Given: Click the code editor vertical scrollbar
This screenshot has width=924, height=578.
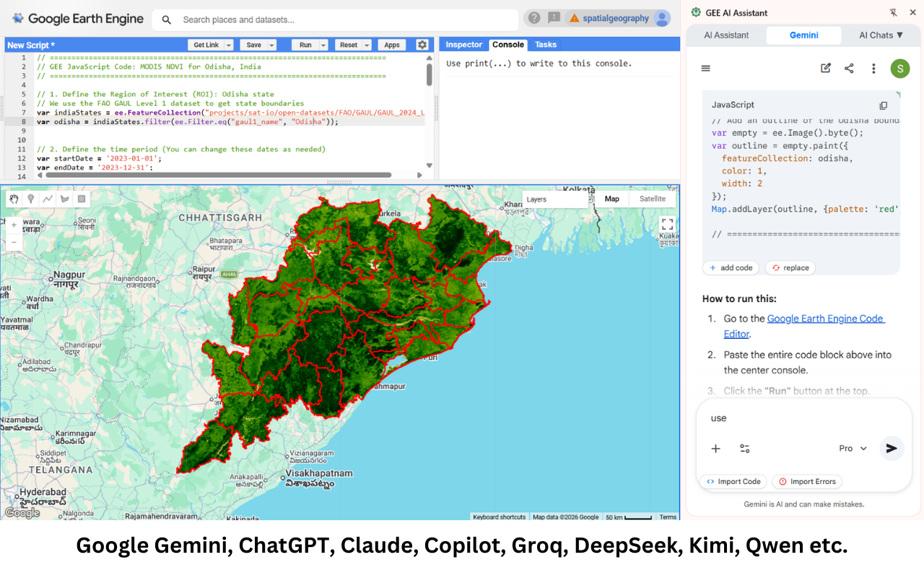Looking at the screenshot, I should [430, 74].
